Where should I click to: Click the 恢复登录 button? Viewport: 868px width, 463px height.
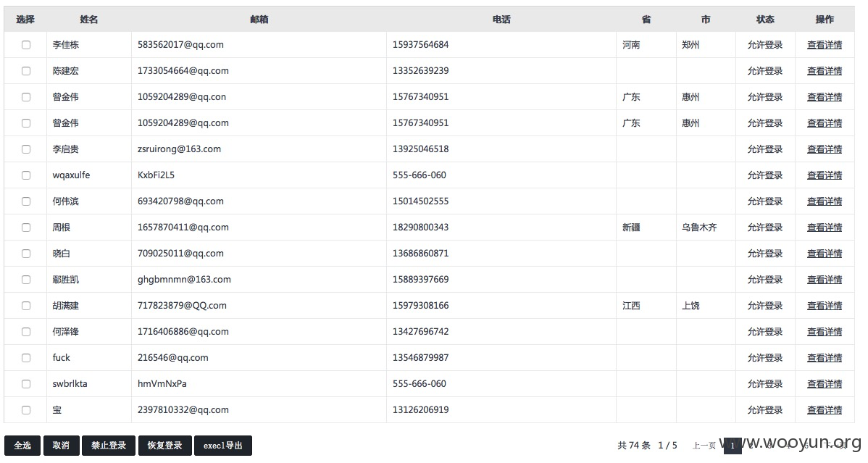click(x=164, y=446)
